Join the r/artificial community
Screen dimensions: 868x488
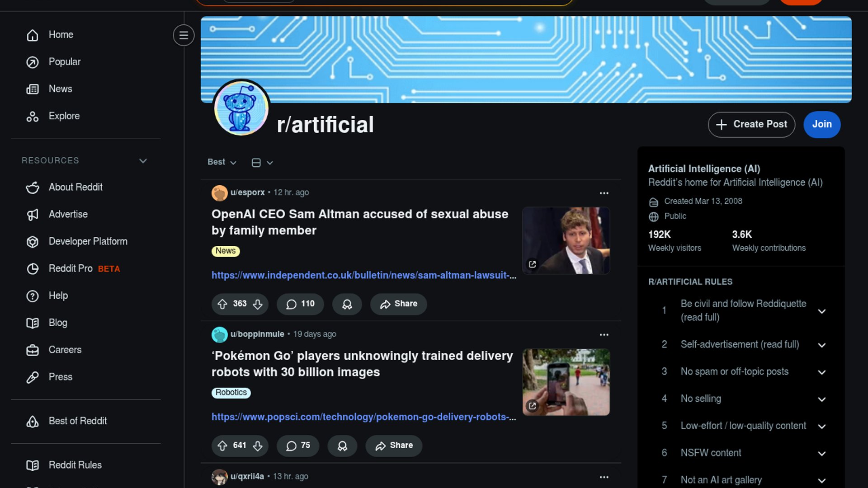pos(821,124)
